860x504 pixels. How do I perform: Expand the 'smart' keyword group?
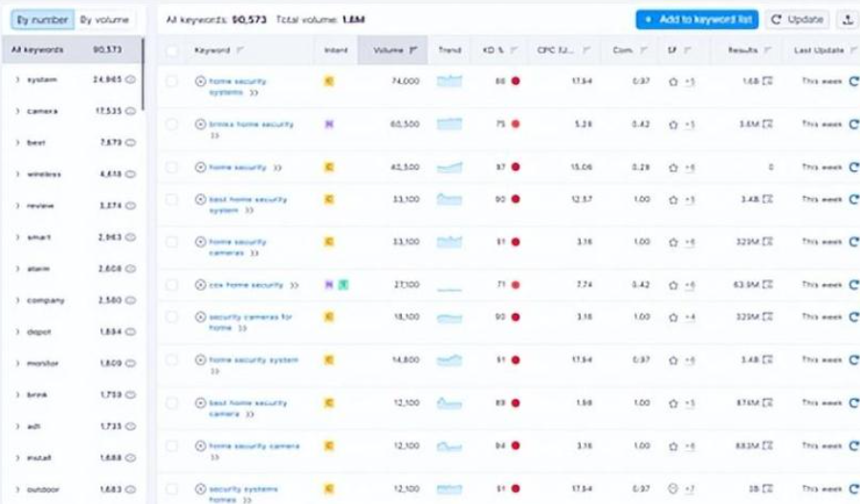pos(17,237)
